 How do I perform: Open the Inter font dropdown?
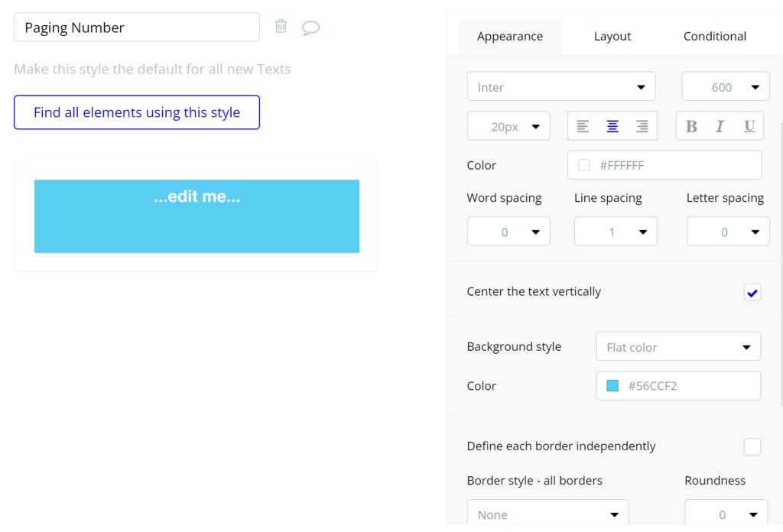[x=560, y=87]
